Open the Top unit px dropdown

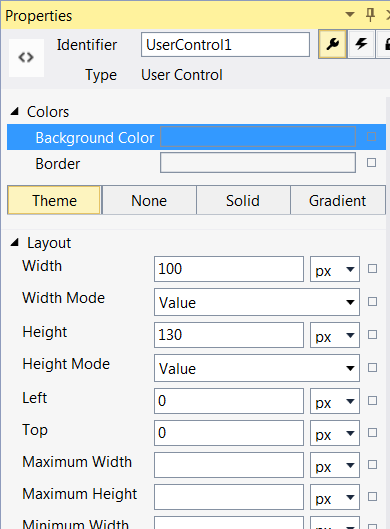(335, 433)
